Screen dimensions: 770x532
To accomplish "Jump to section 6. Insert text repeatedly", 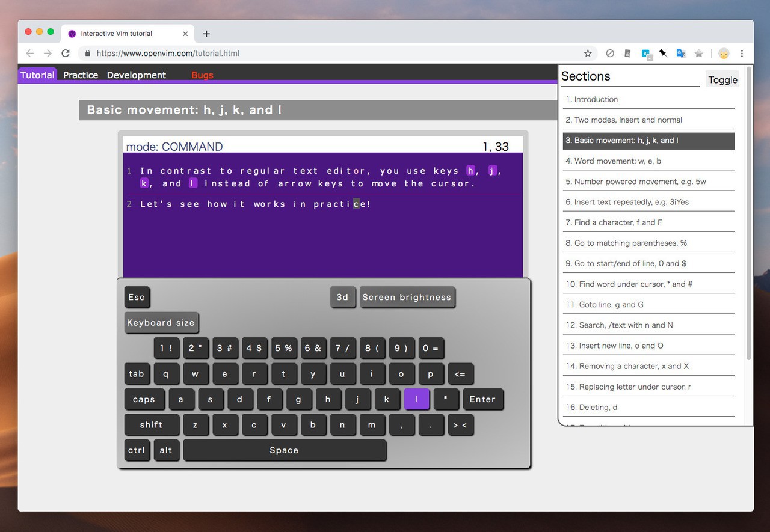I will pyautogui.click(x=649, y=201).
